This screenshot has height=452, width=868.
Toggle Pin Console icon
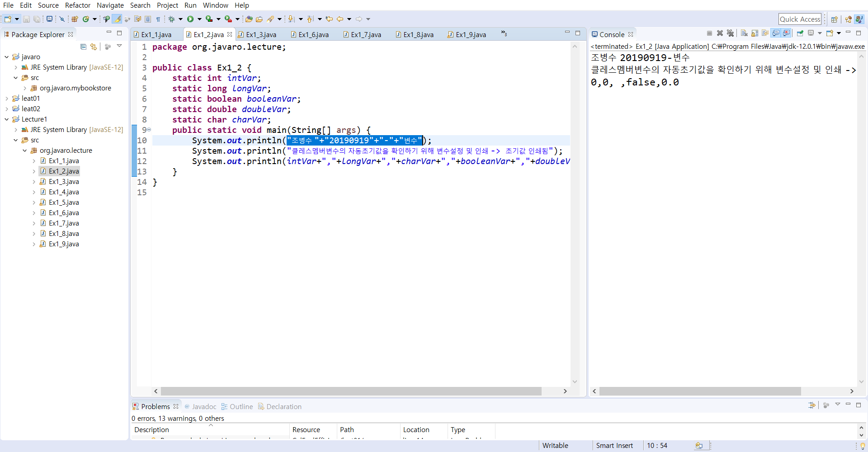click(x=800, y=33)
